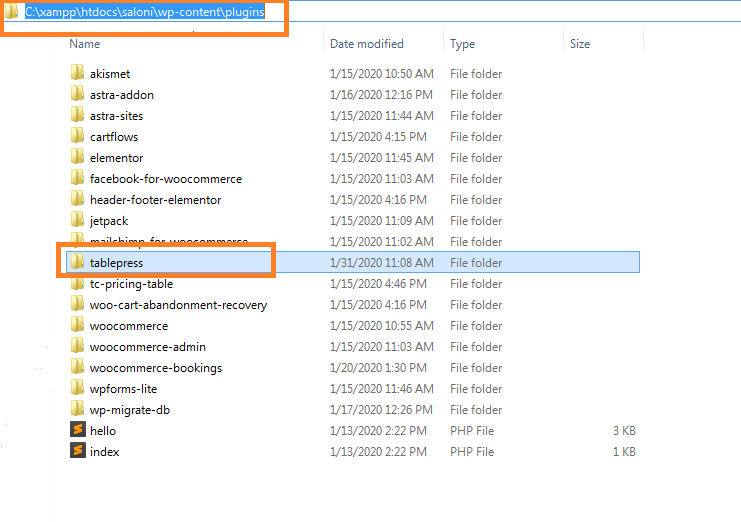Click the jetpack date 1/15/2020 11:09 AM
Image resolution: width=741 pixels, height=522 pixels.
pyautogui.click(x=381, y=221)
